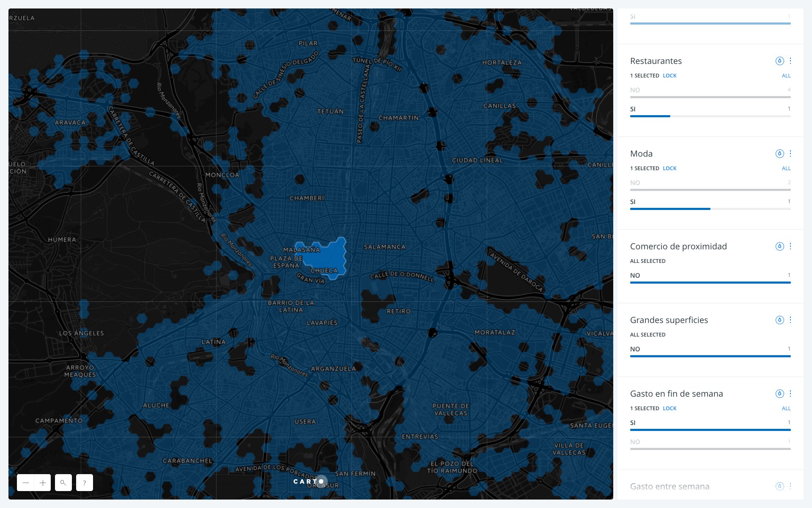Select ALL in the Moda widget

tap(786, 168)
